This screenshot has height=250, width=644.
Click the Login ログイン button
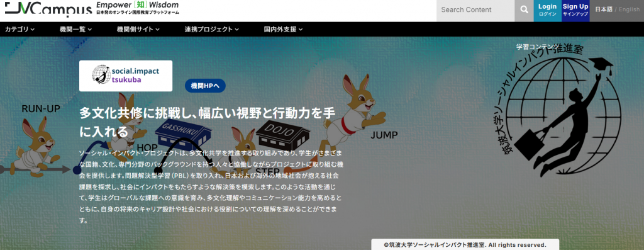click(x=548, y=10)
